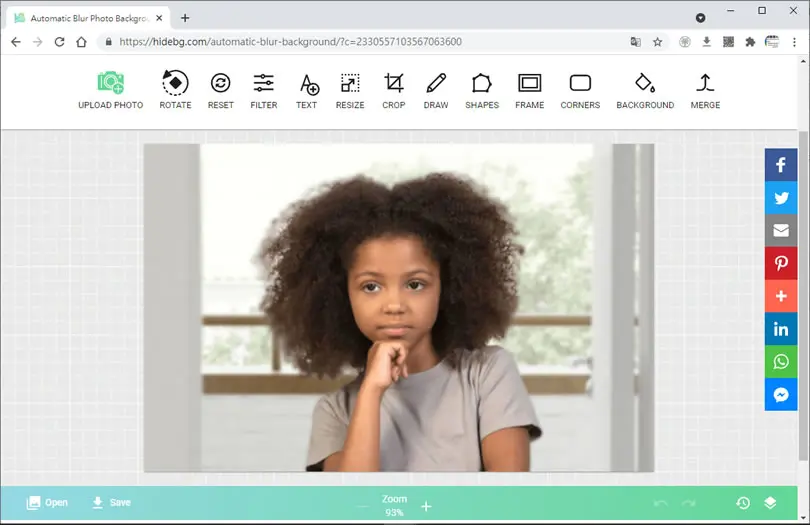Click the Merge tool
The width and height of the screenshot is (810, 525).
pos(705,83)
